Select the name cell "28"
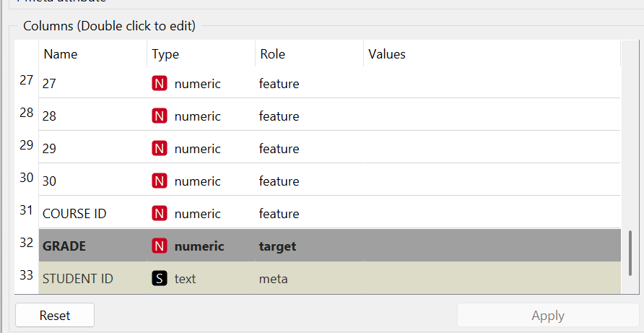 (93, 116)
